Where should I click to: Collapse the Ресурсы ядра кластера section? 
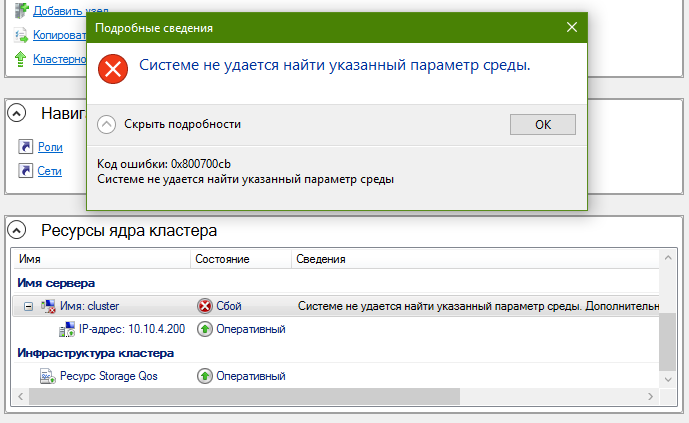point(17,230)
